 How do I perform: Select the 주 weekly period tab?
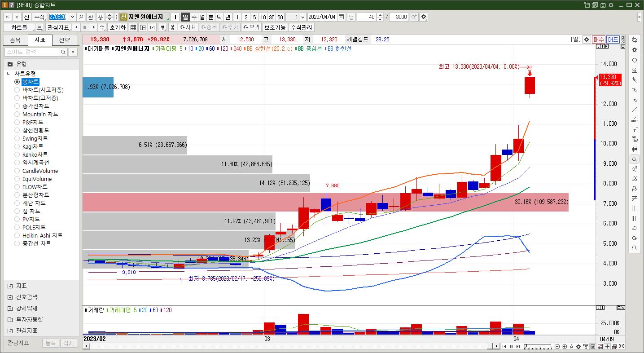pyautogui.click(x=194, y=17)
